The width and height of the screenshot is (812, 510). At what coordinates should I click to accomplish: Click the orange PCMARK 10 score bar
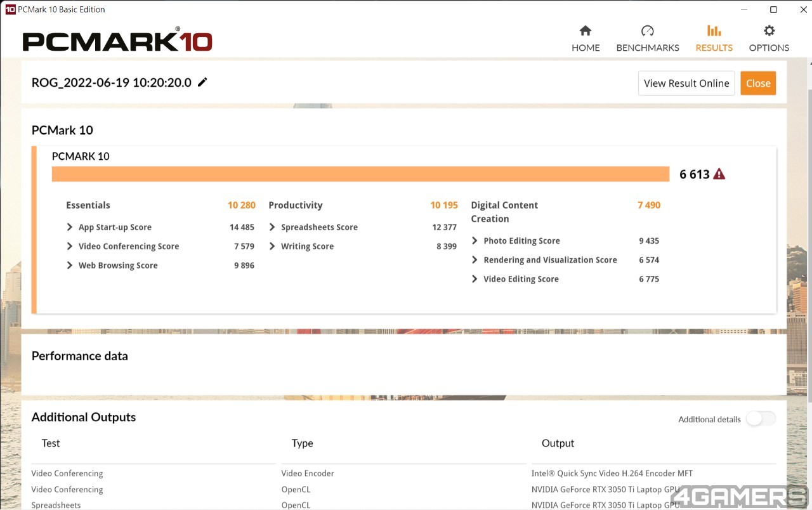tap(360, 174)
